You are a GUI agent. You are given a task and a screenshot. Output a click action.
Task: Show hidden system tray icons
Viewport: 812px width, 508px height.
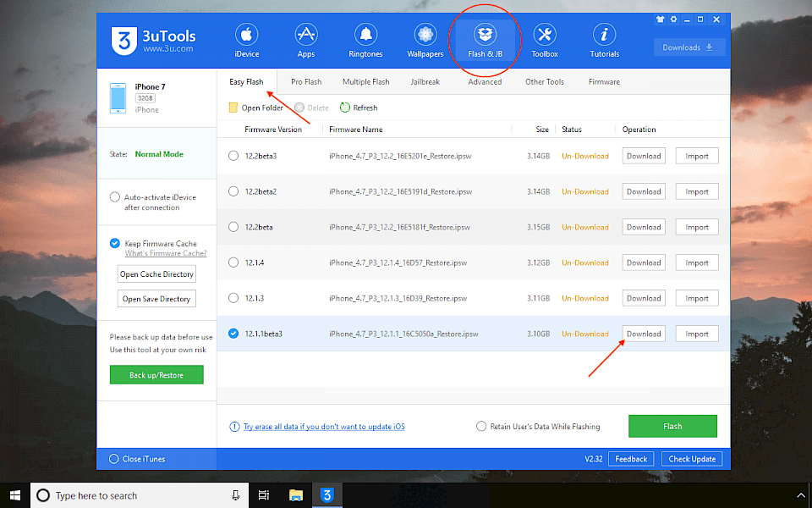(x=801, y=496)
